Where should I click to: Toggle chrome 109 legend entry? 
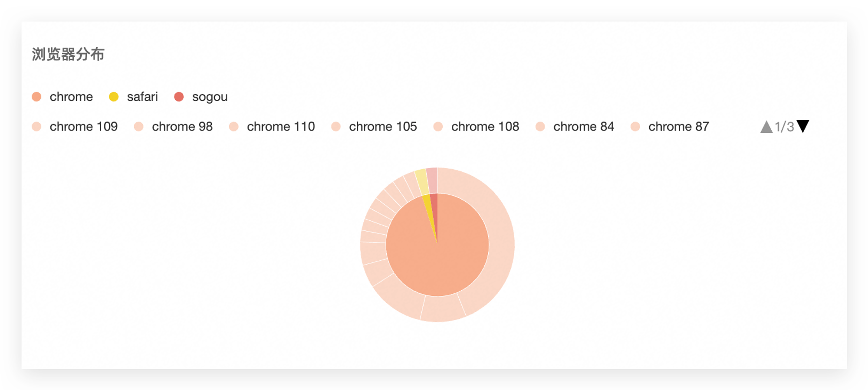[75, 127]
